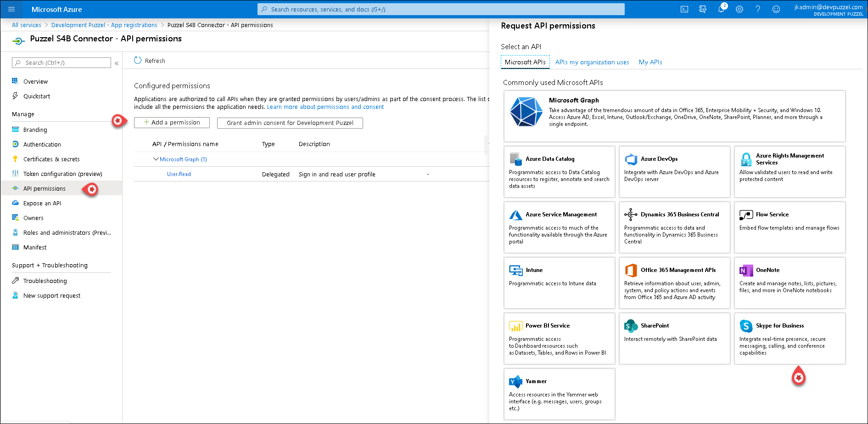Open the User.Read permission link
The image size is (868, 424).
point(179,175)
